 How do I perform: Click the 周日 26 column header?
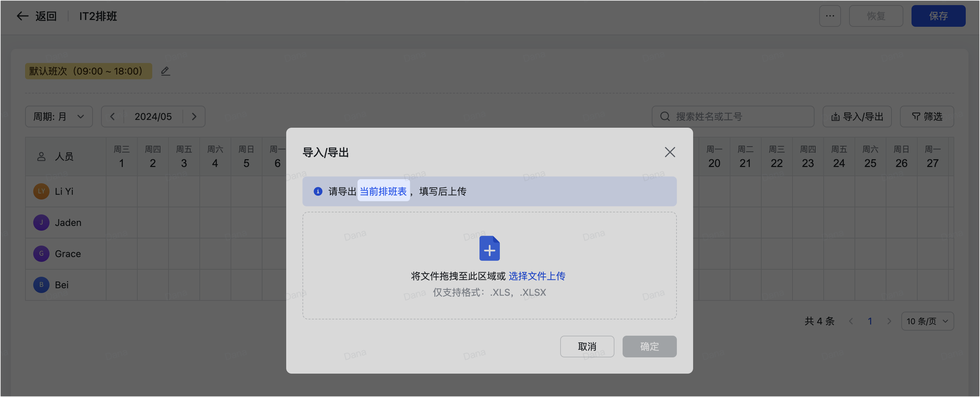click(901, 156)
